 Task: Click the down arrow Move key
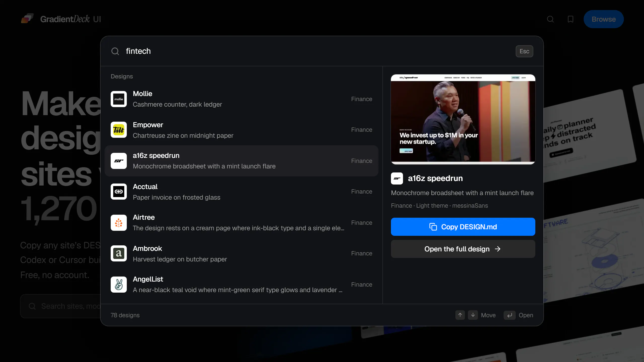(x=473, y=315)
